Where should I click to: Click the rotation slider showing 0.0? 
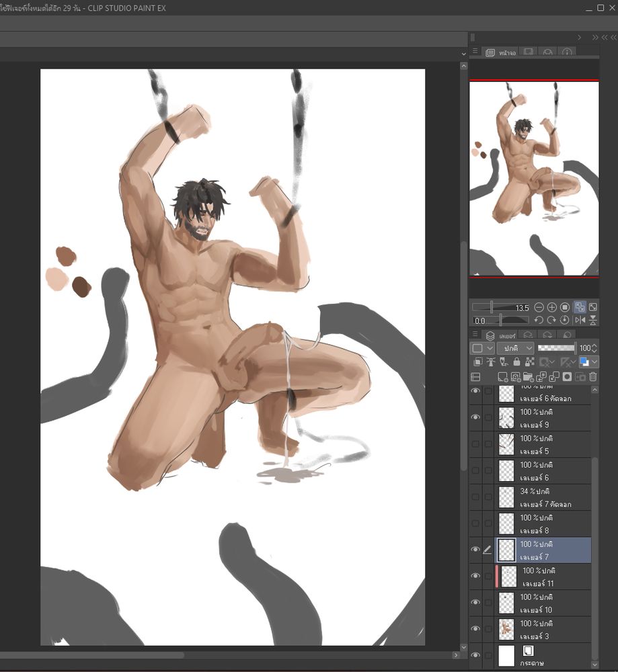[501, 320]
